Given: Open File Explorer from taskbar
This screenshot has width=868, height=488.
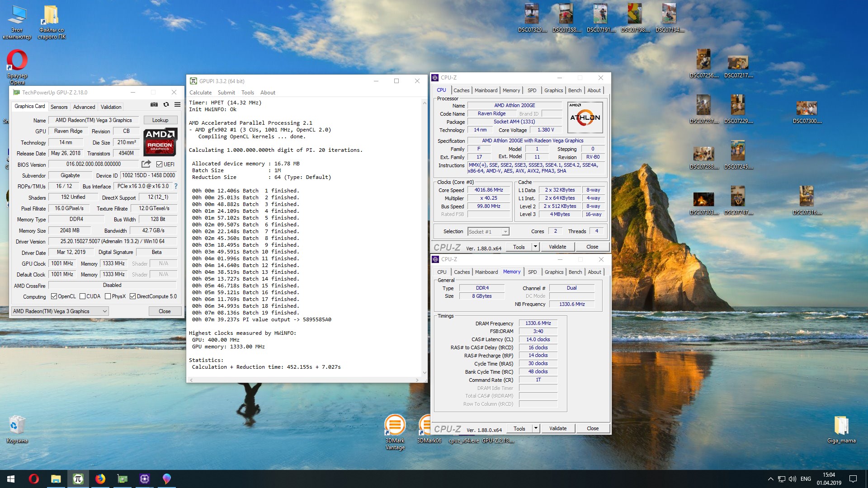Looking at the screenshot, I should [56, 479].
